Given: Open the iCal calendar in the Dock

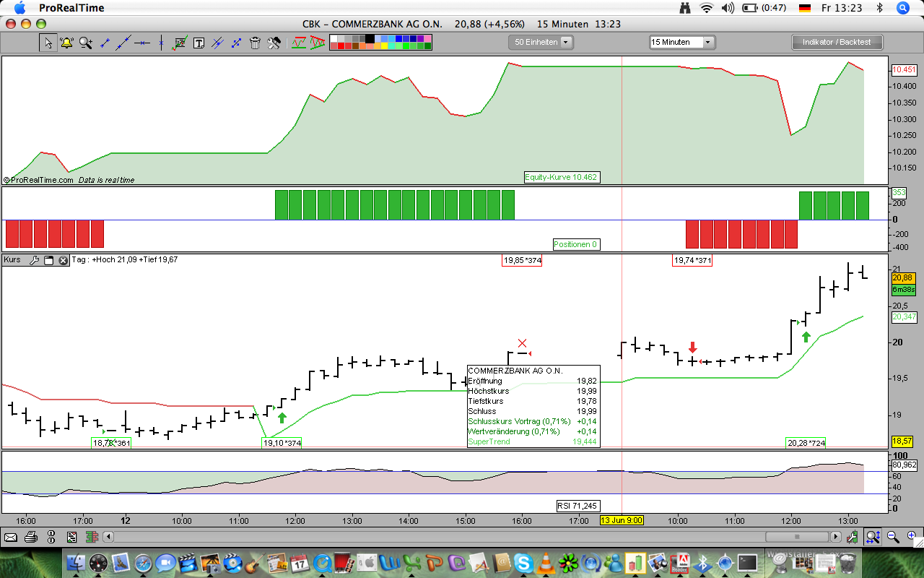Looking at the screenshot, I should [300, 563].
